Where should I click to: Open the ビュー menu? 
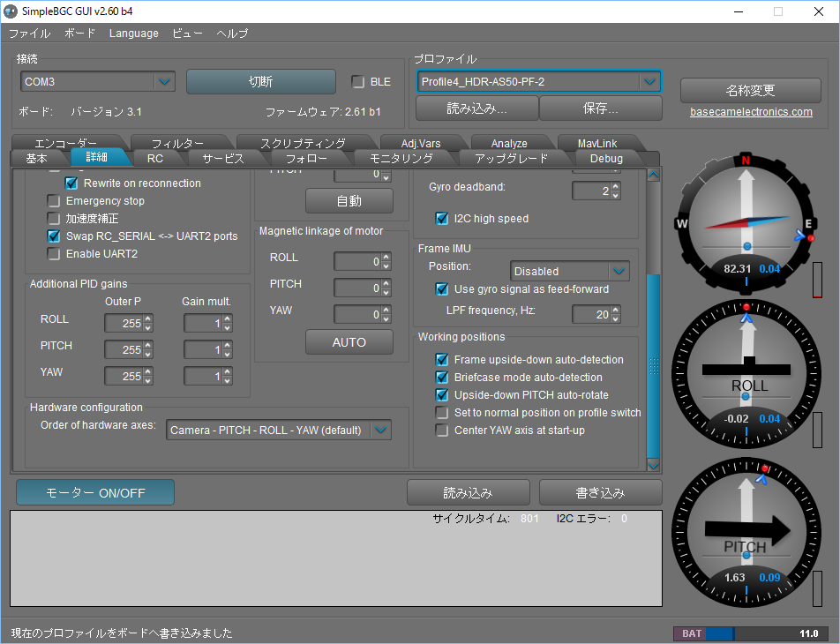(187, 34)
